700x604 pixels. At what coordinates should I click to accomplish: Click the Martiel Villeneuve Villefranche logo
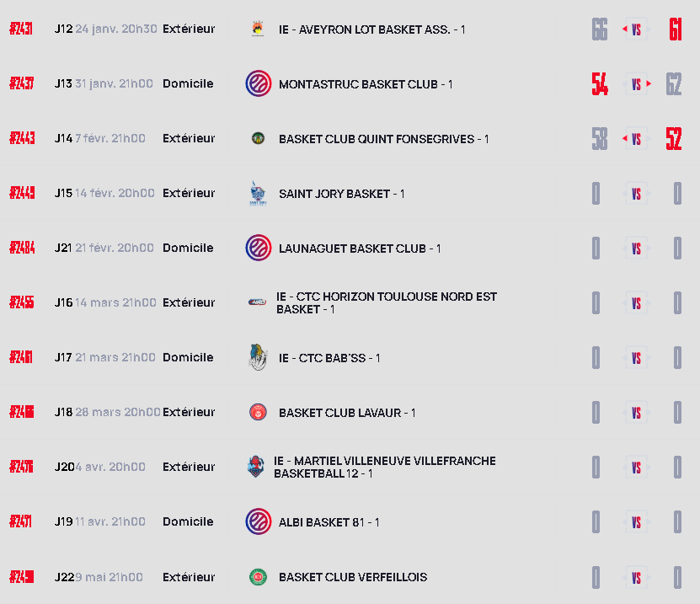click(255, 467)
